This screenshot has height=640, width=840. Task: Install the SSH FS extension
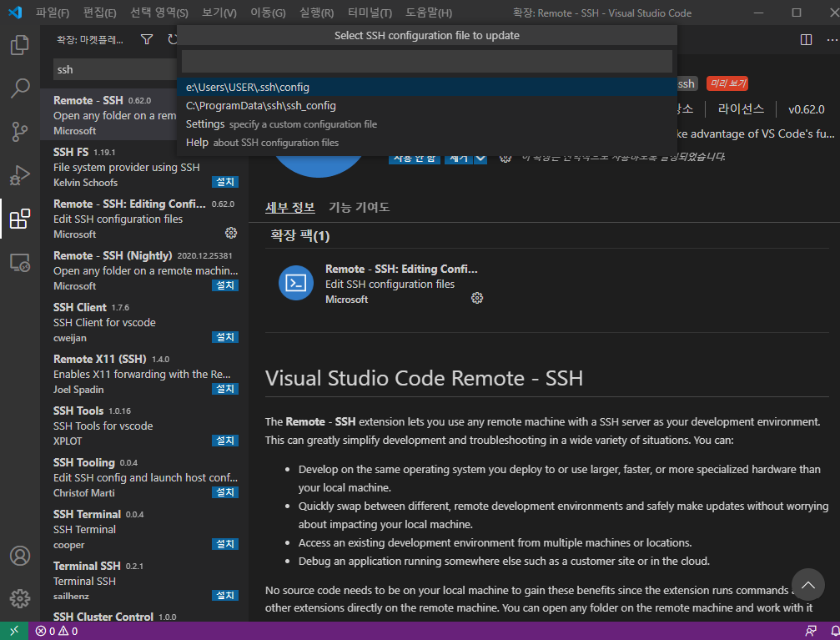[x=225, y=182]
